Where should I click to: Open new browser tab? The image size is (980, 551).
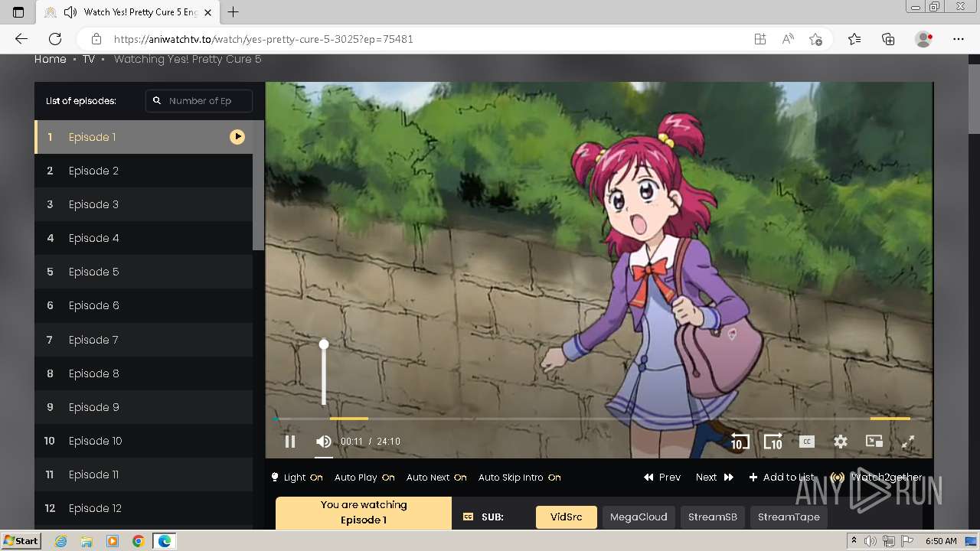pos(234,12)
